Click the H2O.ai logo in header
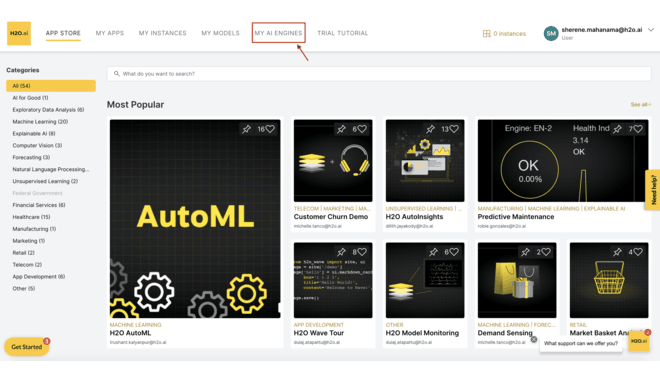The height and width of the screenshot is (377, 660). (x=19, y=33)
